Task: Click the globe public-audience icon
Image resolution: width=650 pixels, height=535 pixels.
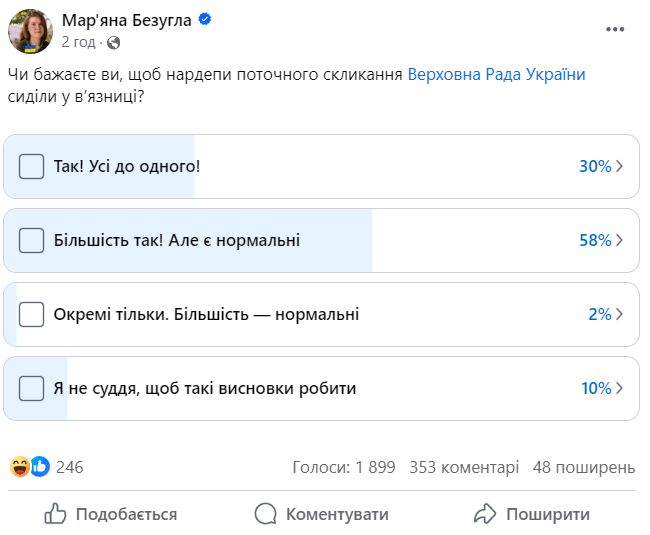Action: point(113,42)
